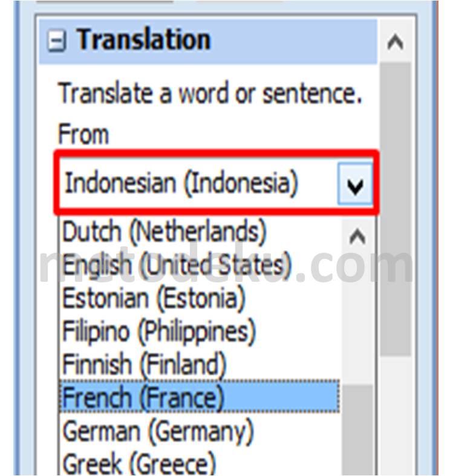Viewport: 453px width, 476px height.
Task: Choose Estonian (Estonia) from the list
Action: [x=200, y=299]
